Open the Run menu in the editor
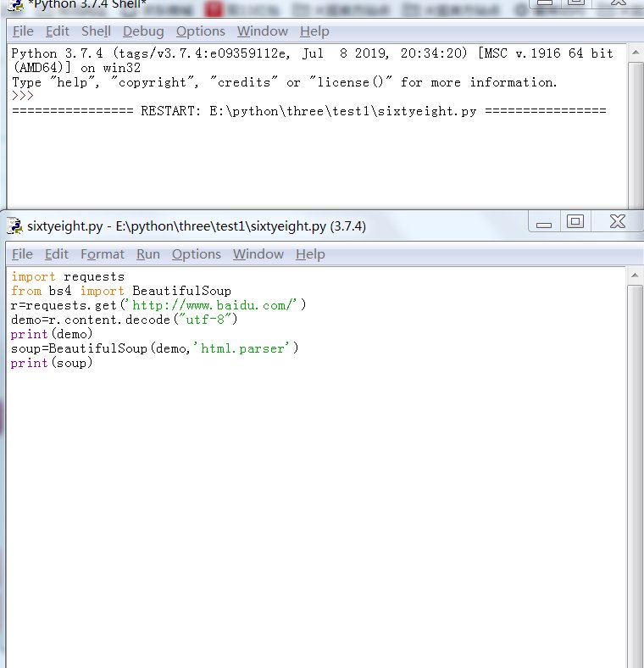 [148, 254]
